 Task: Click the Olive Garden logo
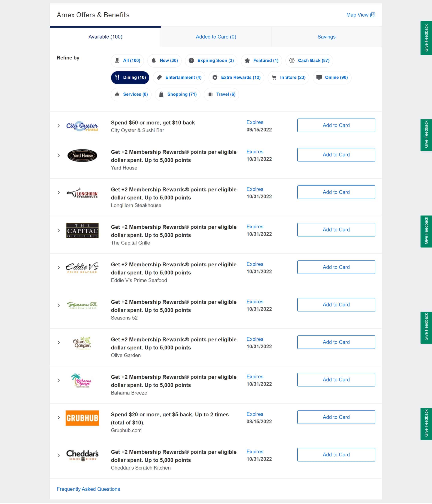(x=82, y=343)
